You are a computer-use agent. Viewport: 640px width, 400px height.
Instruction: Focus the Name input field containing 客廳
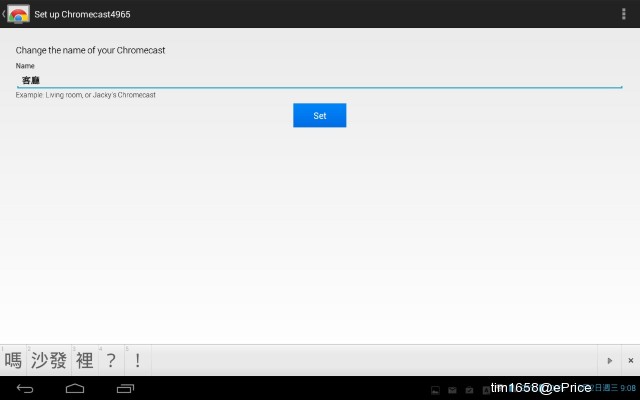[319, 80]
